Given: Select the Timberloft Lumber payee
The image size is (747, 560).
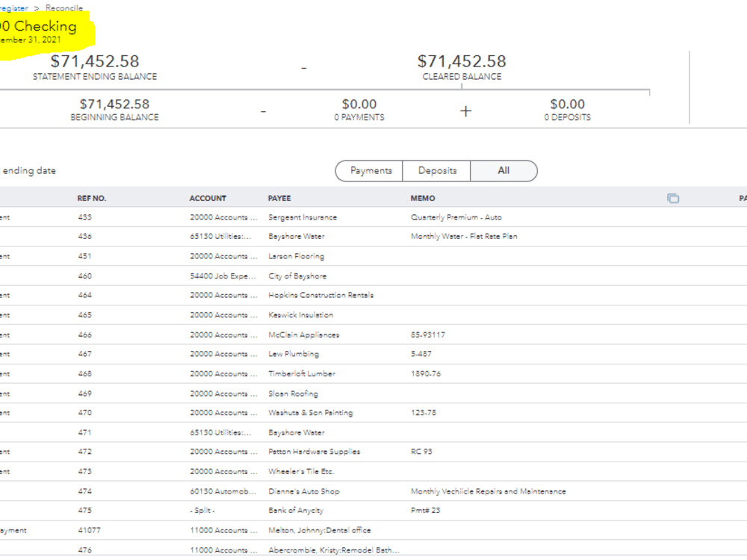Looking at the screenshot, I should [x=302, y=374].
